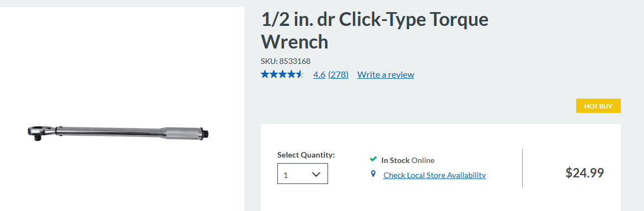Click the In Stock Online status text

pos(408,160)
